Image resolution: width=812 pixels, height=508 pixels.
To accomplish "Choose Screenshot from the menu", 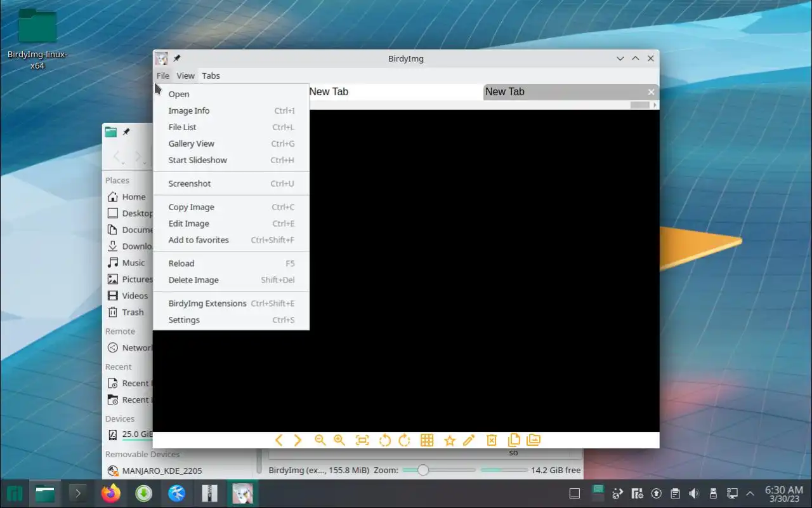I will 231,184.
